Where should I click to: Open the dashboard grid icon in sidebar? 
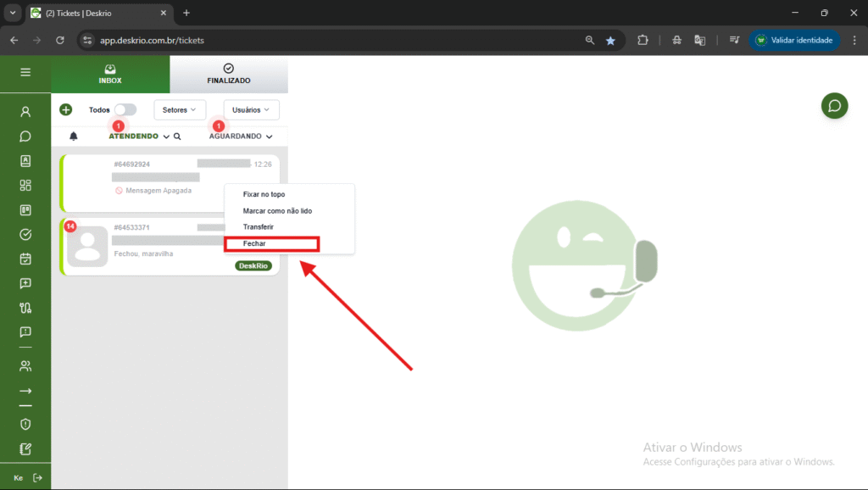(x=25, y=185)
